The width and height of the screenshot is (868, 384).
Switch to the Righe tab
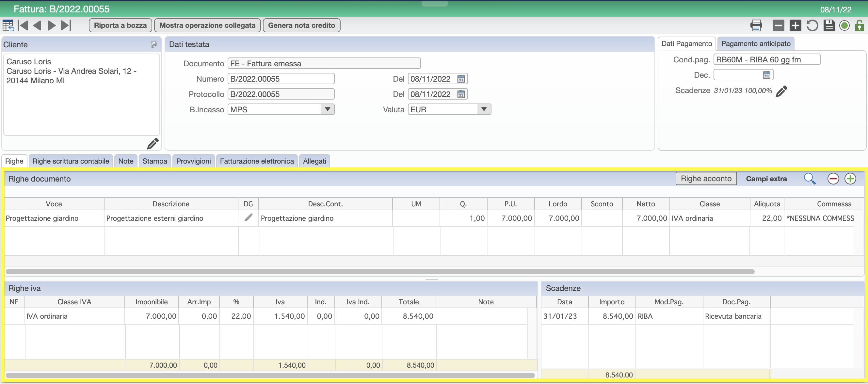tap(14, 161)
